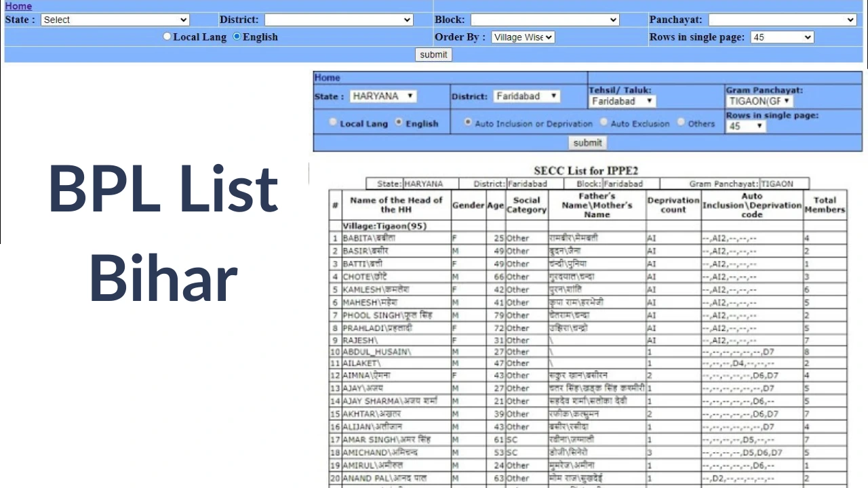The image size is (868, 488).
Task: Click the PRAHLADI name cell
Action: click(396, 328)
